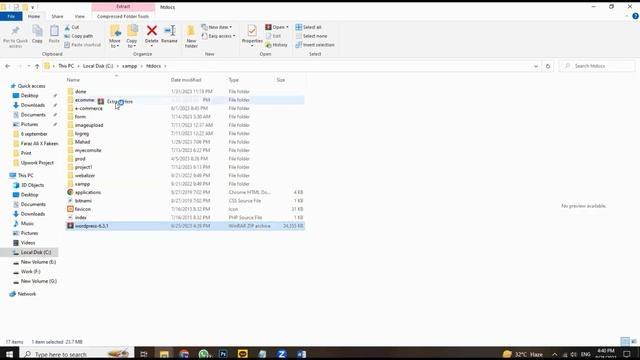This screenshot has width=640, height=360.
Task: Click Cut in the Clipboard group
Action: point(72,27)
